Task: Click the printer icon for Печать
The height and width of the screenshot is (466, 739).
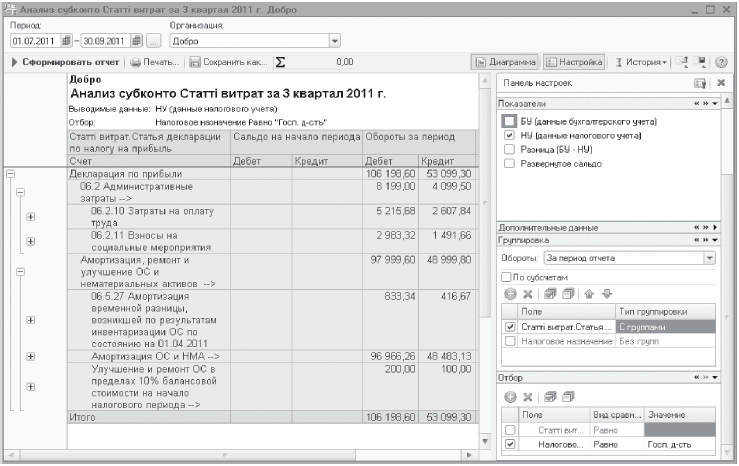Action: tap(137, 63)
